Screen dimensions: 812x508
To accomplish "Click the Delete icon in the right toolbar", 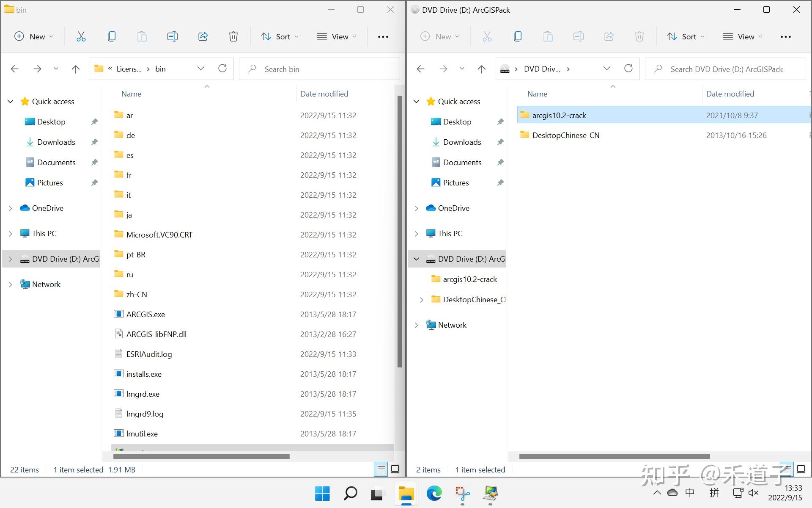I will click(x=639, y=36).
